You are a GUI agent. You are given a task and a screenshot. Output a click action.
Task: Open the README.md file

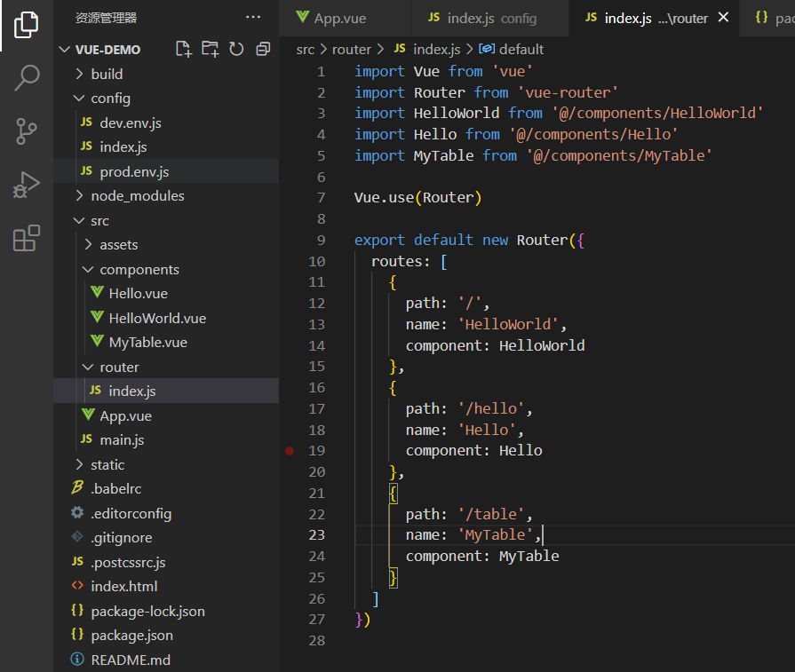pos(166,660)
